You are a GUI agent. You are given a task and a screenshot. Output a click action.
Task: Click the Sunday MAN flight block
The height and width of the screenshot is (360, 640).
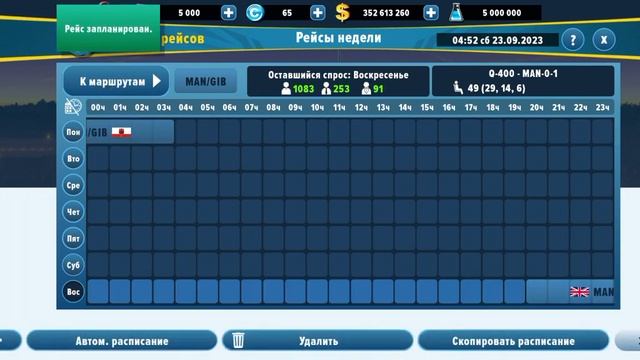click(570, 292)
